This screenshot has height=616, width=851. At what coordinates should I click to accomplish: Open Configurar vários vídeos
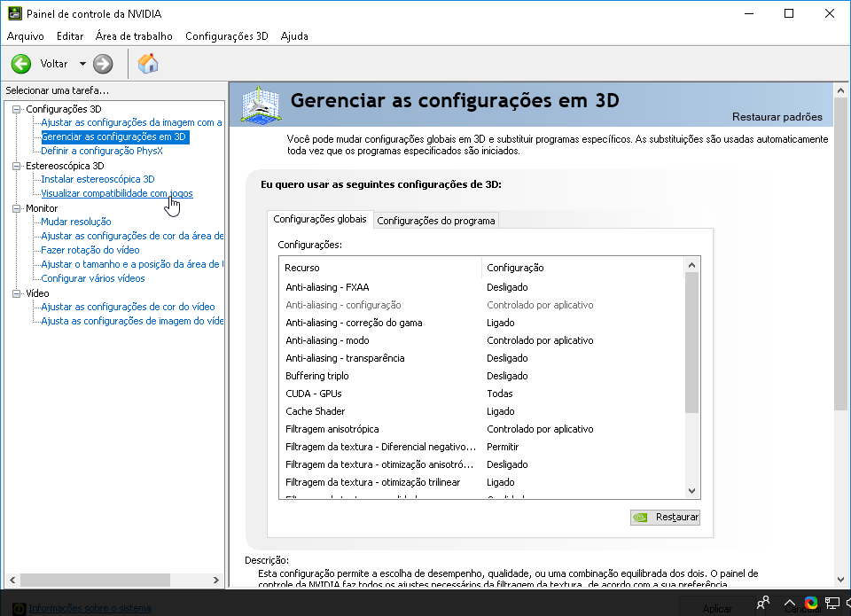(93, 278)
